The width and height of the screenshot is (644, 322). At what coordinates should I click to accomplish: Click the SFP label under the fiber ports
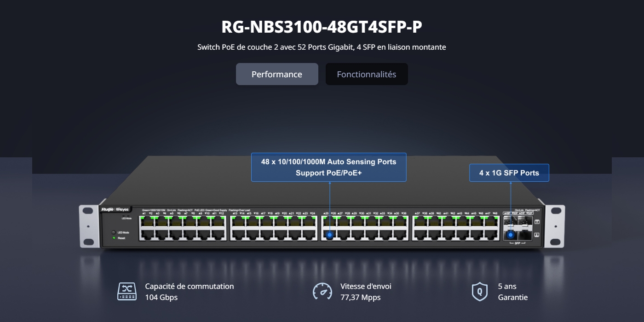(517, 243)
